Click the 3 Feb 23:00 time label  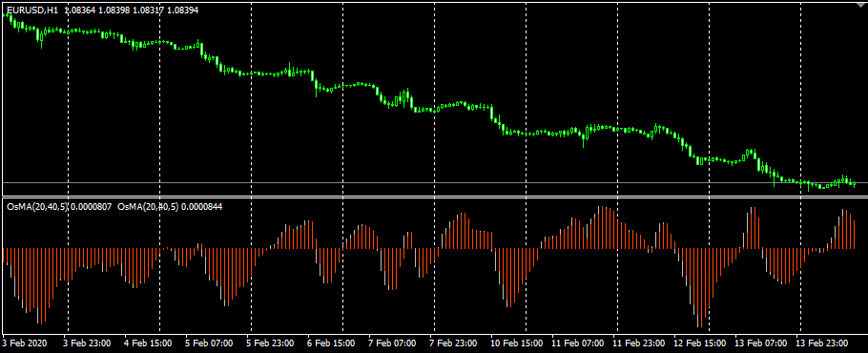coord(87,343)
